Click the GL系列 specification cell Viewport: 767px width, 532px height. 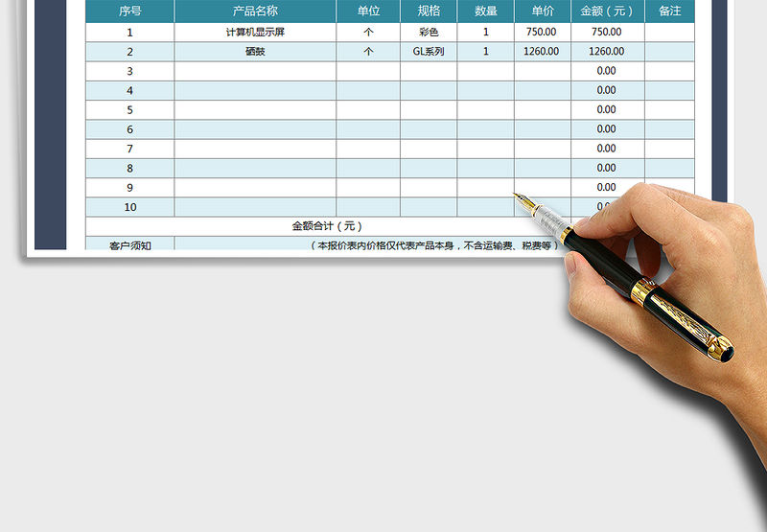click(x=429, y=52)
